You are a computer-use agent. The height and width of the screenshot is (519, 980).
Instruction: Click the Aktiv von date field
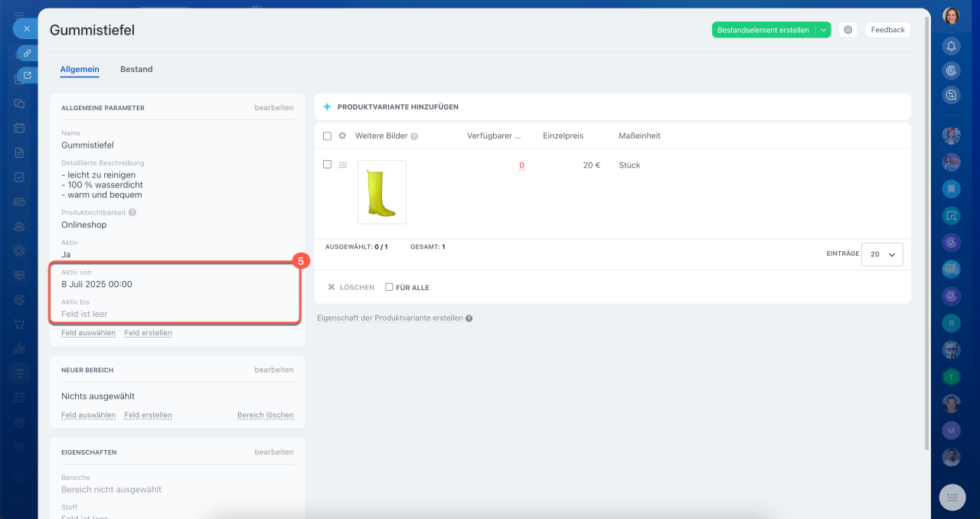pos(97,284)
